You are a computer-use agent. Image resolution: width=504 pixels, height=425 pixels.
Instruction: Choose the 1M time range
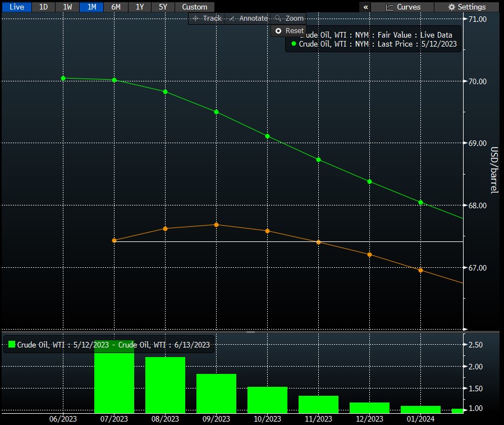[x=91, y=7]
